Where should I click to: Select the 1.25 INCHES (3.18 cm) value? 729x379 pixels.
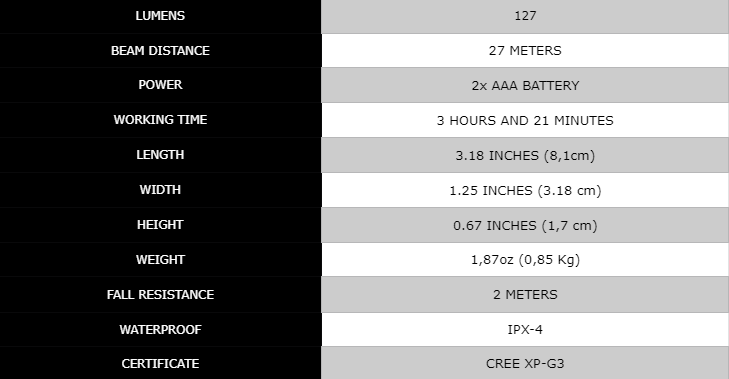click(525, 190)
